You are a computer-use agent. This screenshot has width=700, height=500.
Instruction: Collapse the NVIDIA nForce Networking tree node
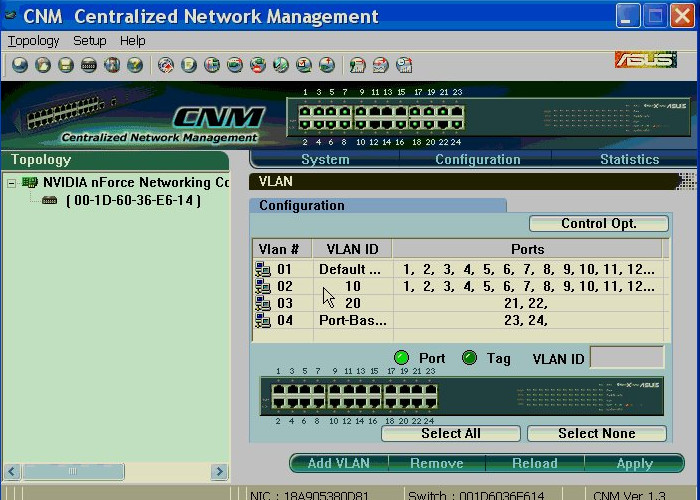click(x=12, y=183)
